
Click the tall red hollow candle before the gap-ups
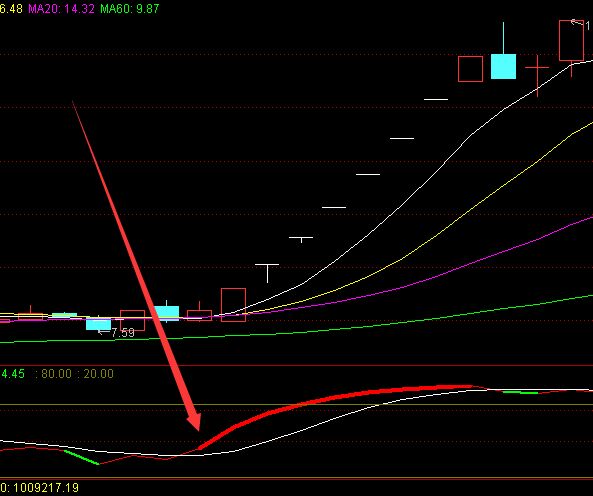(233, 305)
